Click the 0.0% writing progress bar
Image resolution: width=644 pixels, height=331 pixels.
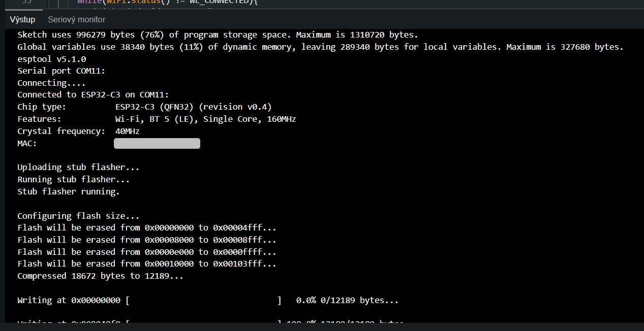(203, 301)
